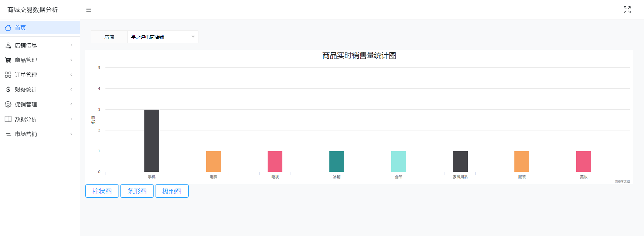Show the 极地图 polar chart

(172, 191)
